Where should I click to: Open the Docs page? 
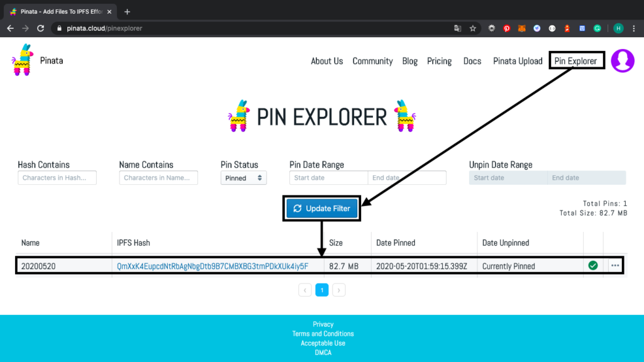coord(472,61)
